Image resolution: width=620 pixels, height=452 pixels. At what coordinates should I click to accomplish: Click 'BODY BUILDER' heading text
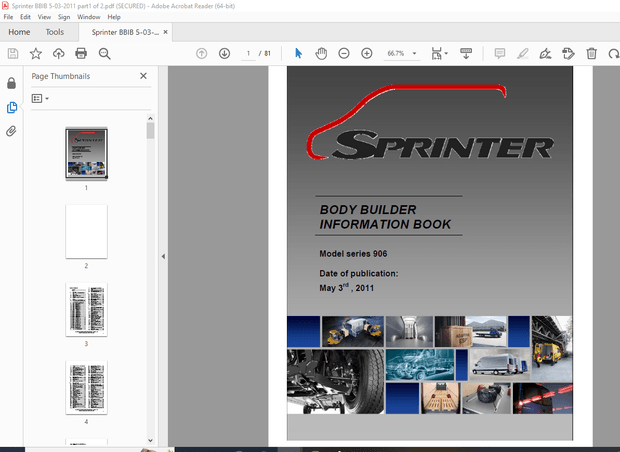pos(368,210)
